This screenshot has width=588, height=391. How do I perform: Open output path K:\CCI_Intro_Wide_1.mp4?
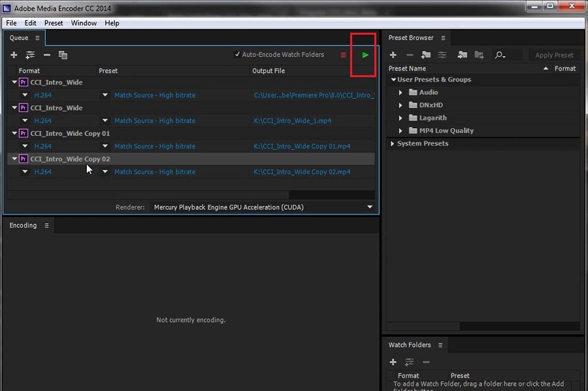click(x=293, y=121)
